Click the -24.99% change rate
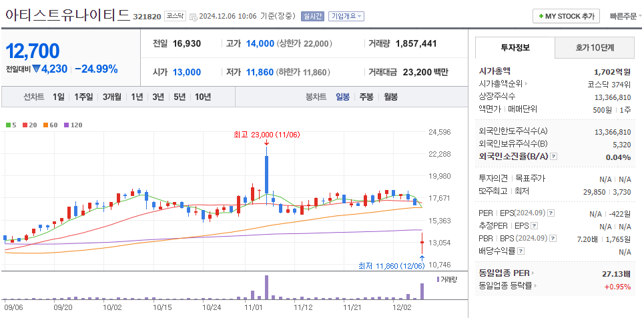644x318 pixels. tap(96, 69)
